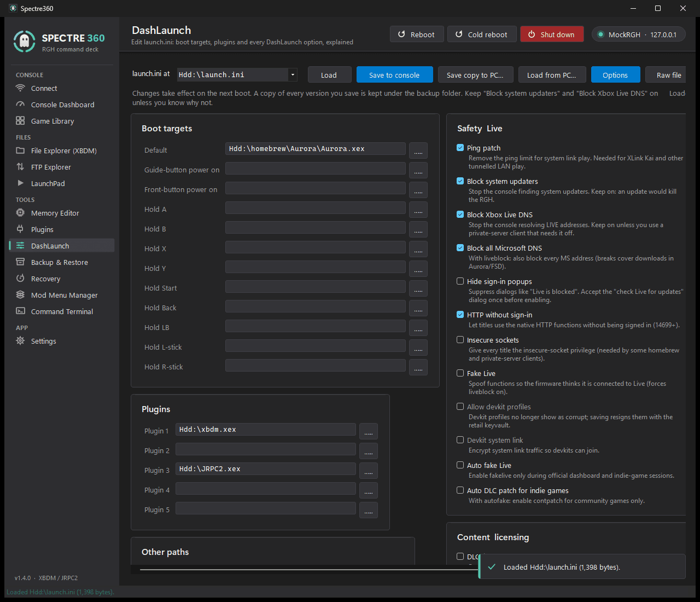Viewport: 700px width, 602px height.
Task: Click the Game Library grid icon
Action: click(x=20, y=121)
